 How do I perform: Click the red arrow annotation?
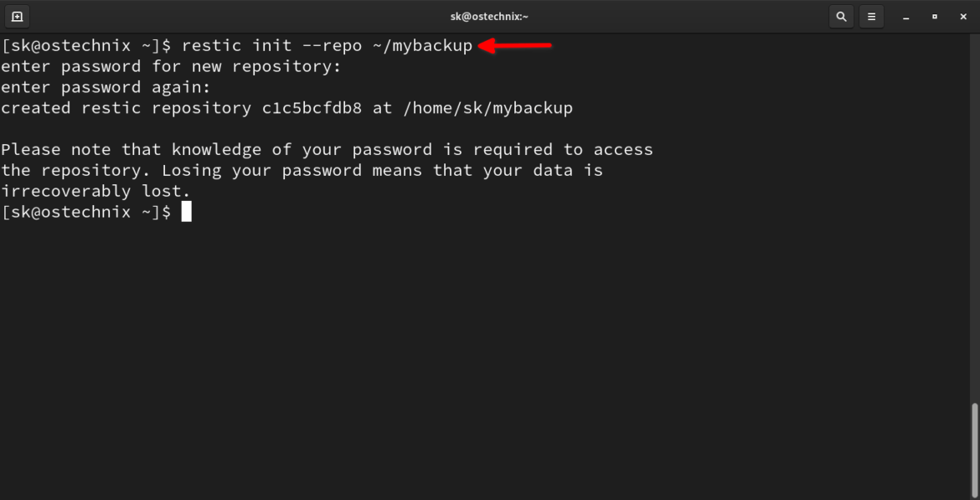[x=515, y=45]
